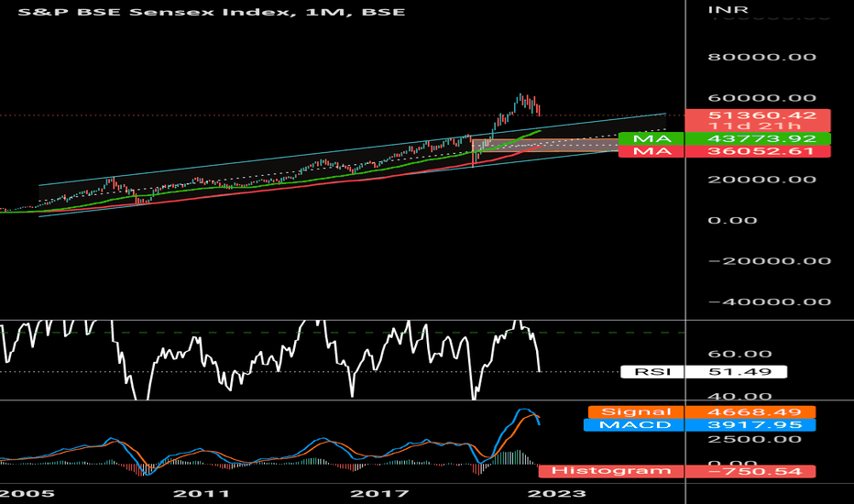Select the RSI 40.00 axis label
Viewport: 854px width, 504px height.
tap(739, 396)
